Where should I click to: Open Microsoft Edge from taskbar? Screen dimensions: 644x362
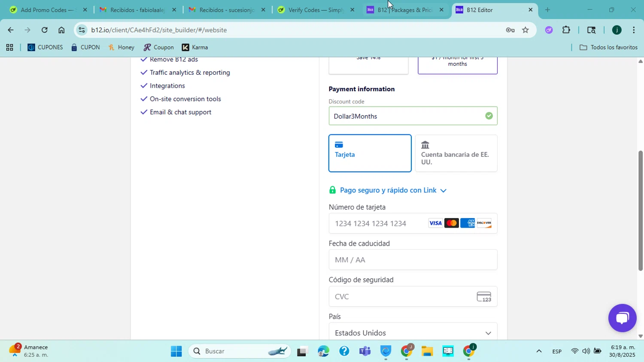coord(323,351)
